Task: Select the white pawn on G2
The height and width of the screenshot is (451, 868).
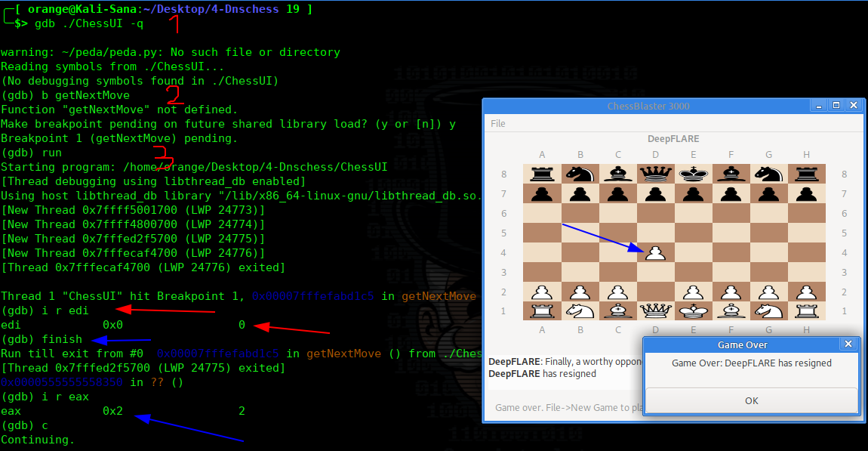Action: tap(769, 292)
